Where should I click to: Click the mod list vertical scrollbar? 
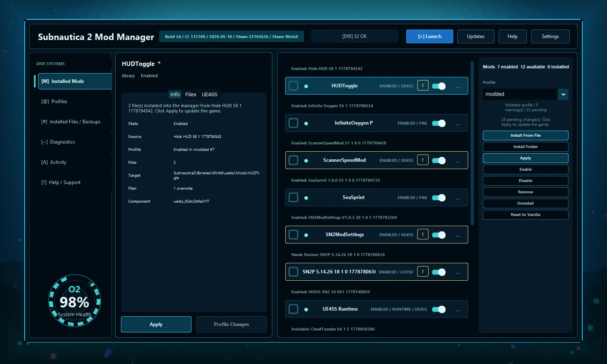[472, 143]
